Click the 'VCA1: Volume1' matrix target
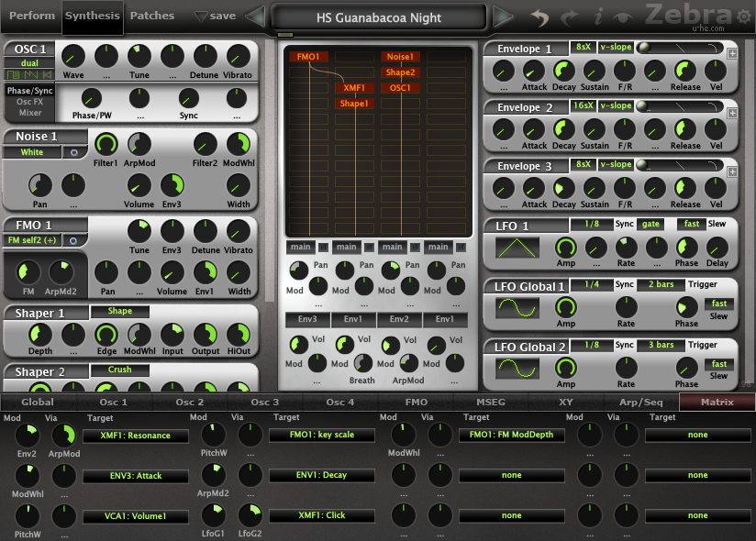 pyautogui.click(x=136, y=516)
